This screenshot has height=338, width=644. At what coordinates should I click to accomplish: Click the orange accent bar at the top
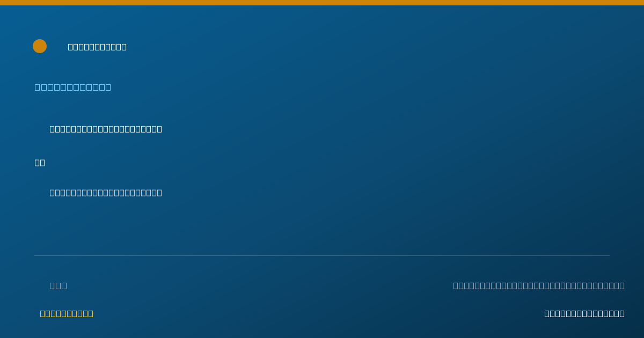pyautogui.click(x=322, y=3)
